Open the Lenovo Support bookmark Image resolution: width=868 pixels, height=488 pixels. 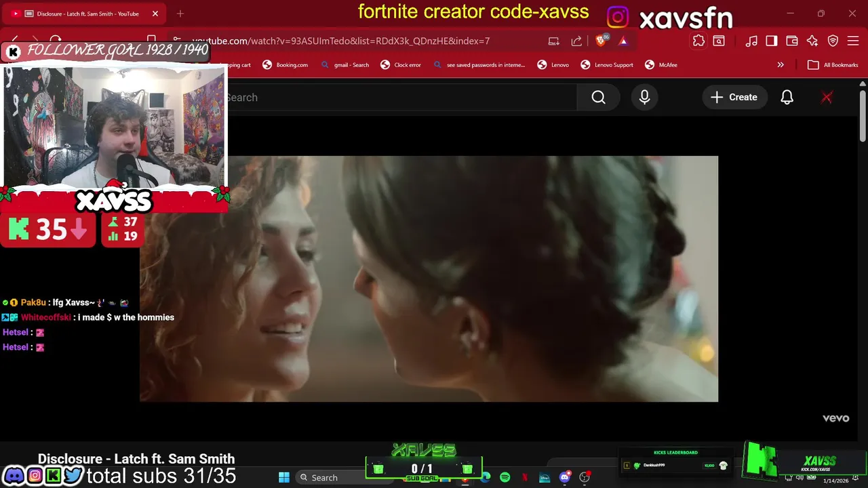click(607, 65)
